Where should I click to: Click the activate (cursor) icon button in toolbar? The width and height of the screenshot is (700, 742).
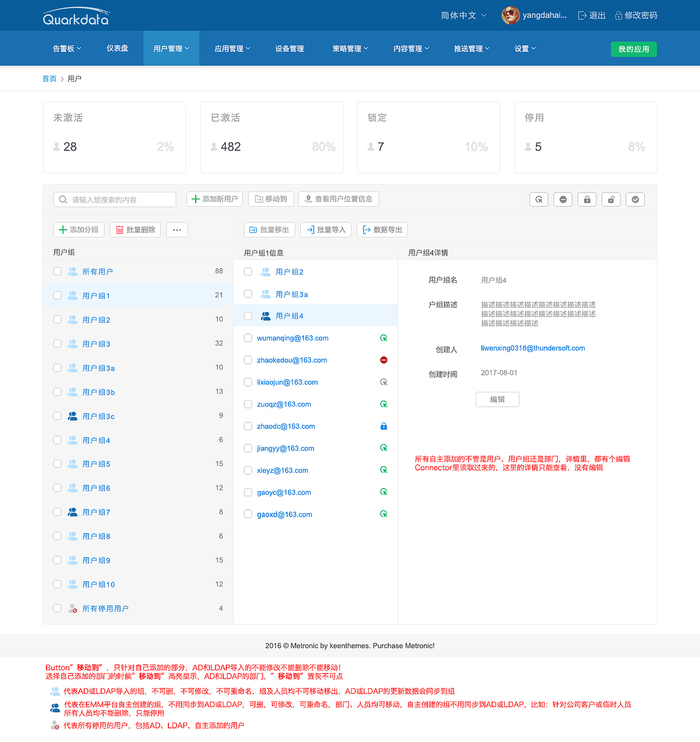point(539,200)
